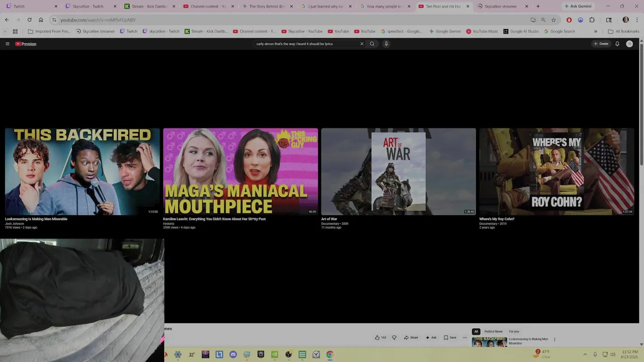Open a new browser tab
The image size is (644, 362).
[x=538, y=7]
